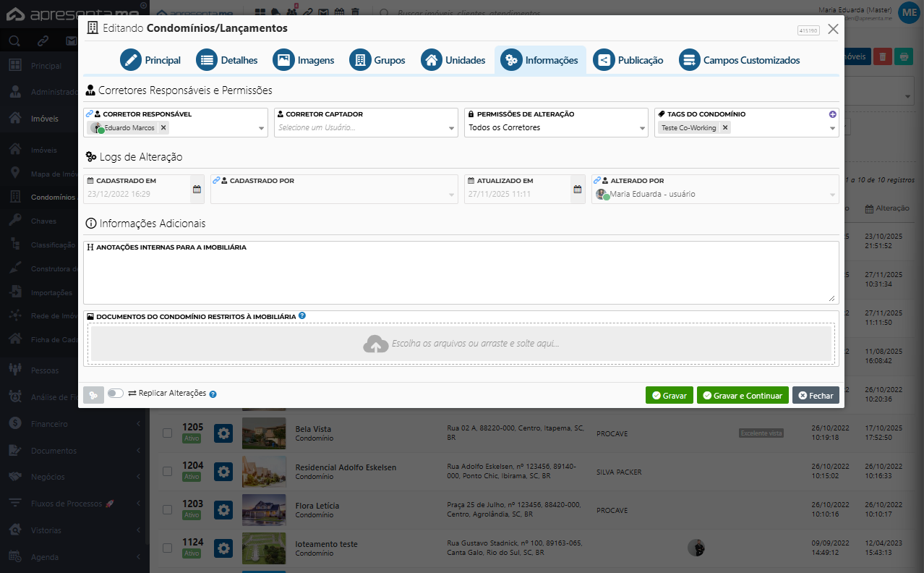Click the red trash button in the background

pyautogui.click(x=883, y=56)
